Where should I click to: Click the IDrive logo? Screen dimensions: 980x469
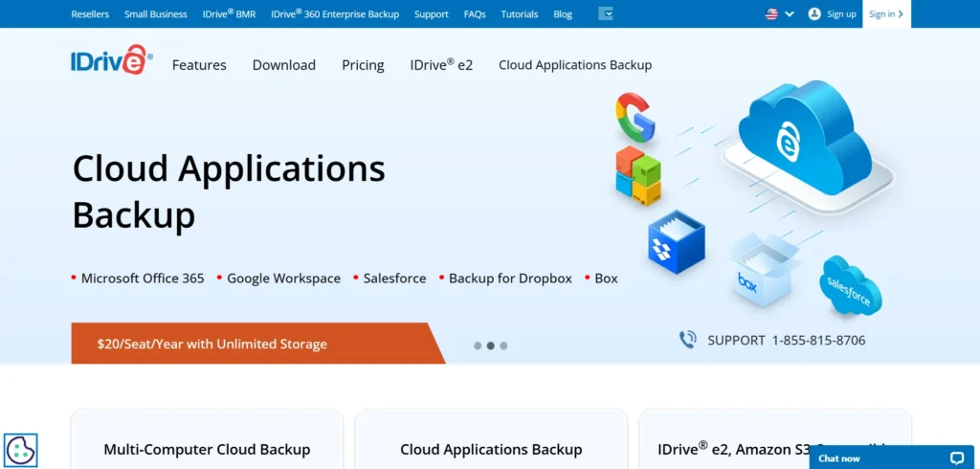pyautogui.click(x=111, y=59)
